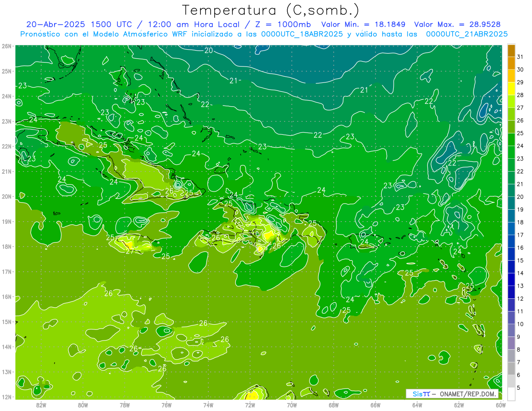Click the legend label "29" on the color bar
Viewport: 532px width, 411px height.
click(x=520, y=82)
